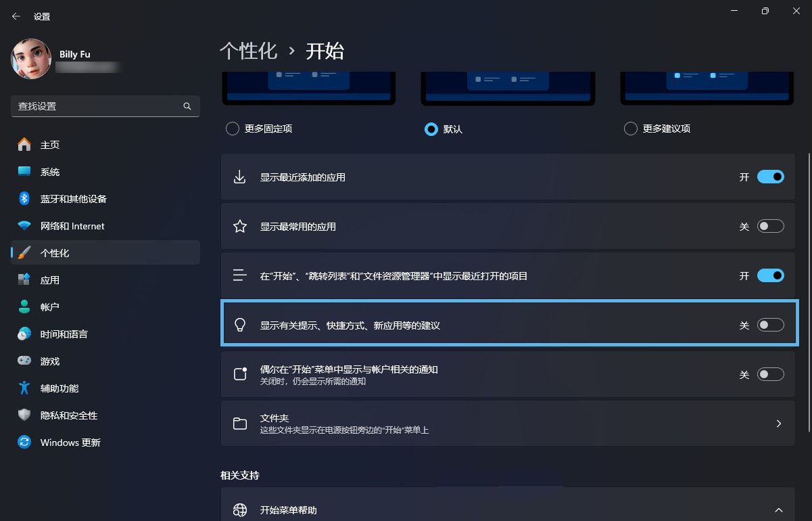Click the 时间和语言 globe clock icon
The image size is (812, 521).
24,334
